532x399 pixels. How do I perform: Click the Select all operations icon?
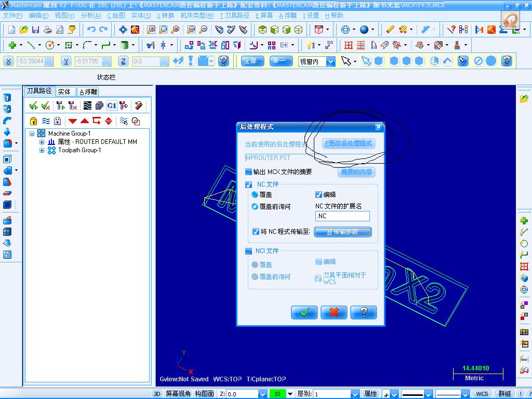tap(33, 106)
